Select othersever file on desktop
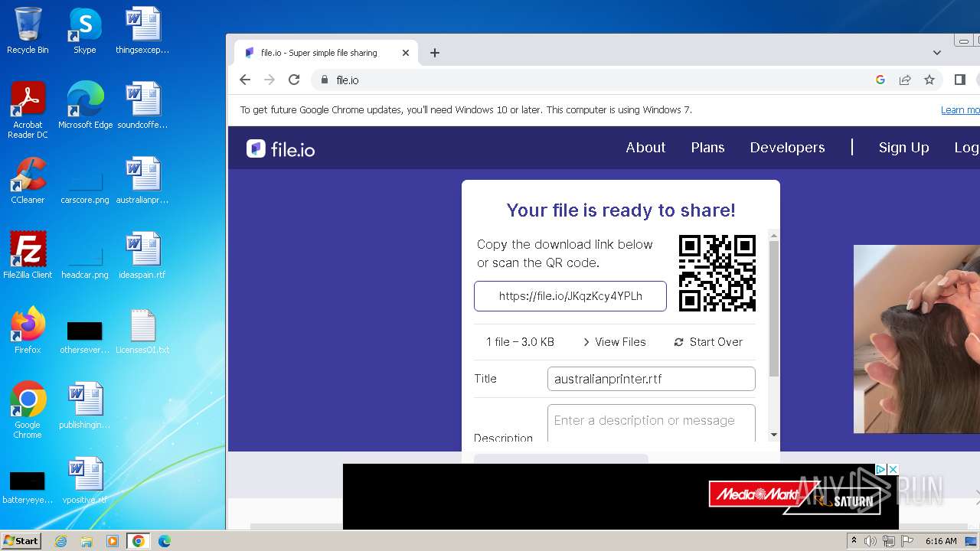The image size is (980, 551). [85, 337]
